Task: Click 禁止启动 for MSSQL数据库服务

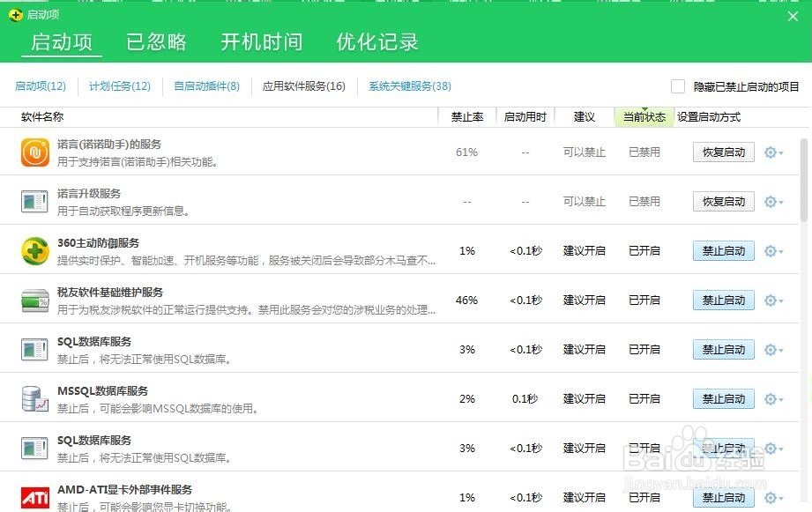Action: (x=724, y=399)
